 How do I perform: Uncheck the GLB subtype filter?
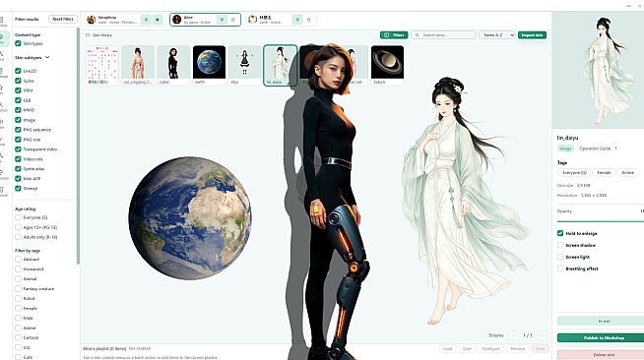(18, 100)
